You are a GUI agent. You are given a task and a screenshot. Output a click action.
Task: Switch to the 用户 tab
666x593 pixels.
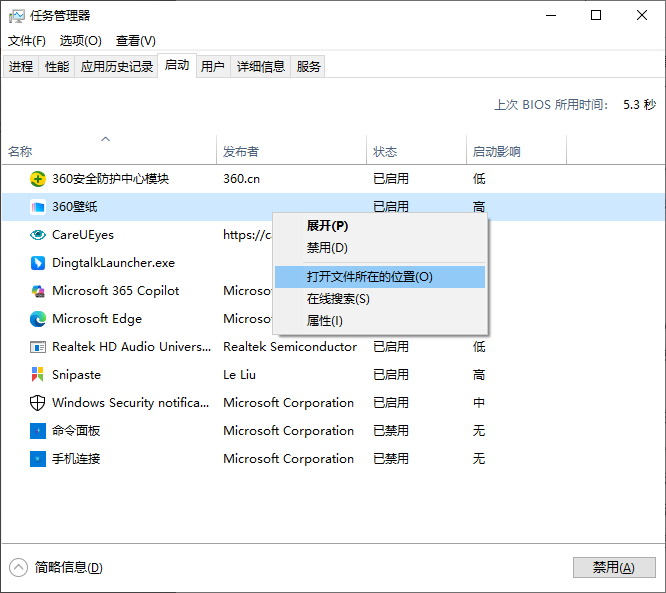(x=213, y=67)
